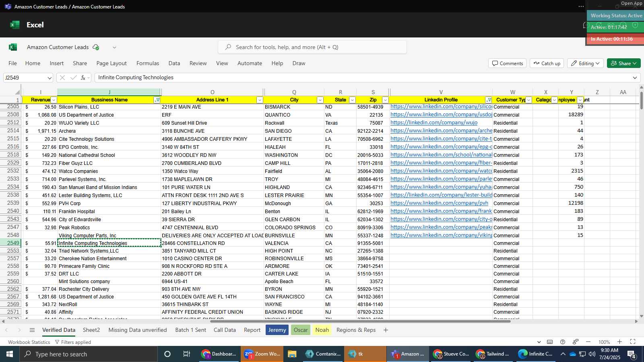Image resolution: width=644 pixels, height=362 pixels.
Task: Click the volume icon in system tray
Action: click(592, 354)
